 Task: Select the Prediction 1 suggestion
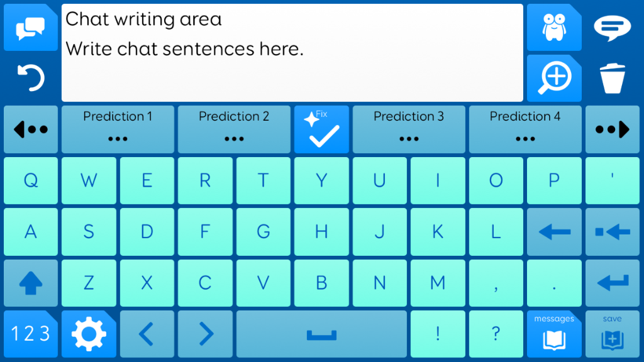118,129
